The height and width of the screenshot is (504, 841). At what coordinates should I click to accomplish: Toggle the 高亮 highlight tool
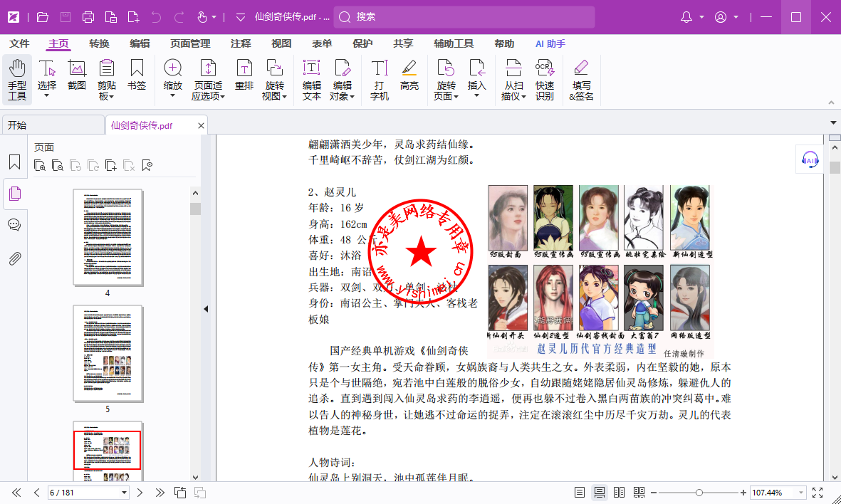tap(409, 75)
